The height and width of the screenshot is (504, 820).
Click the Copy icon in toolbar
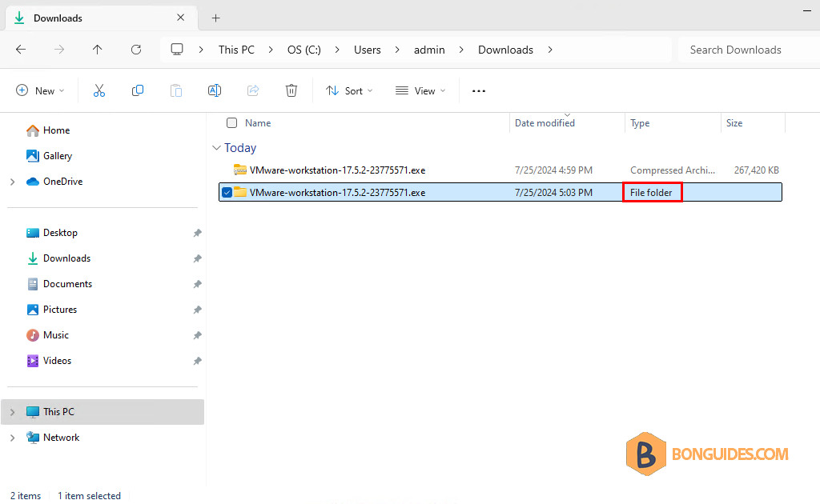click(x=138, y=91)
